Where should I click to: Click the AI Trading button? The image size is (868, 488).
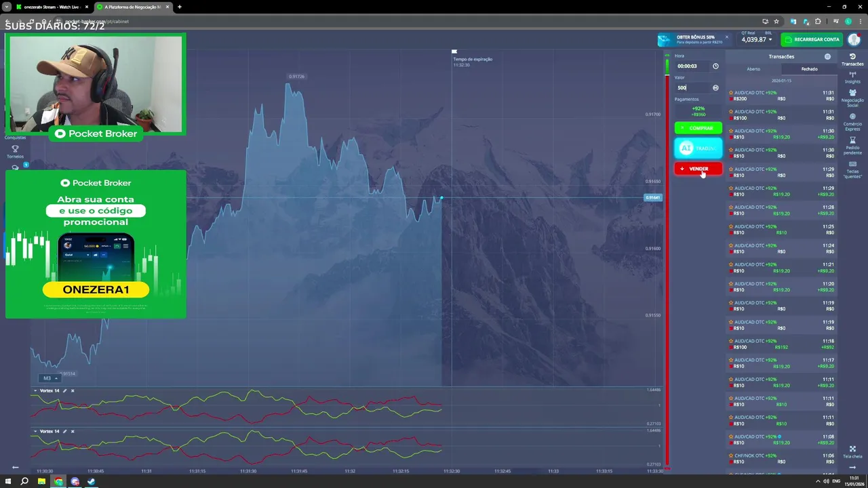coord(698,148)
